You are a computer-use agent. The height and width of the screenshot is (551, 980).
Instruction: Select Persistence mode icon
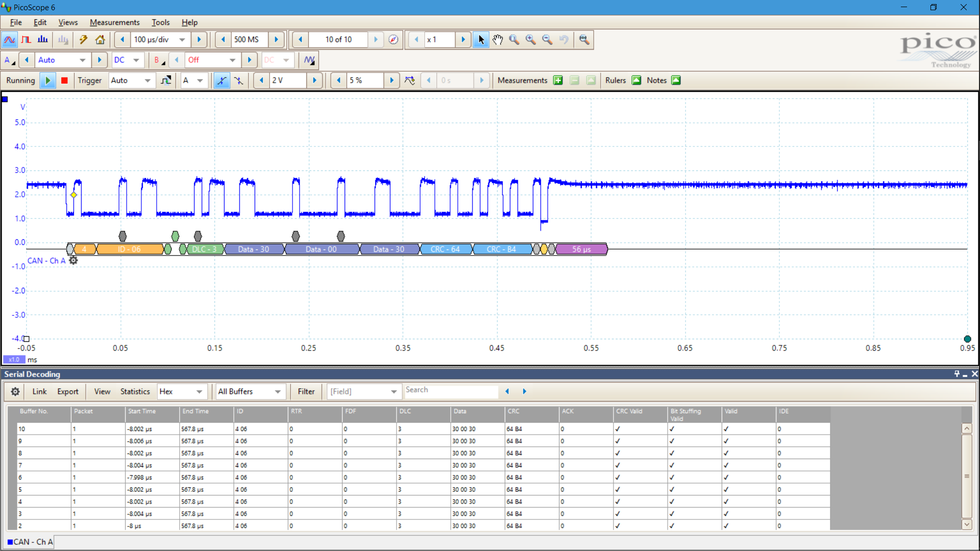pyautogui.click(x=26, y=40)
